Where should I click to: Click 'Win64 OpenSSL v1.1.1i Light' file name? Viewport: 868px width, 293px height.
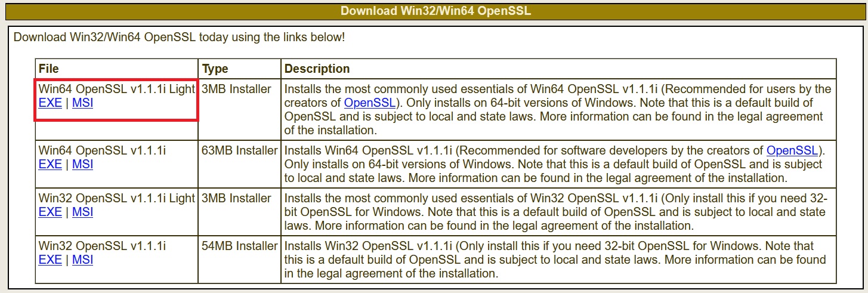117,89
